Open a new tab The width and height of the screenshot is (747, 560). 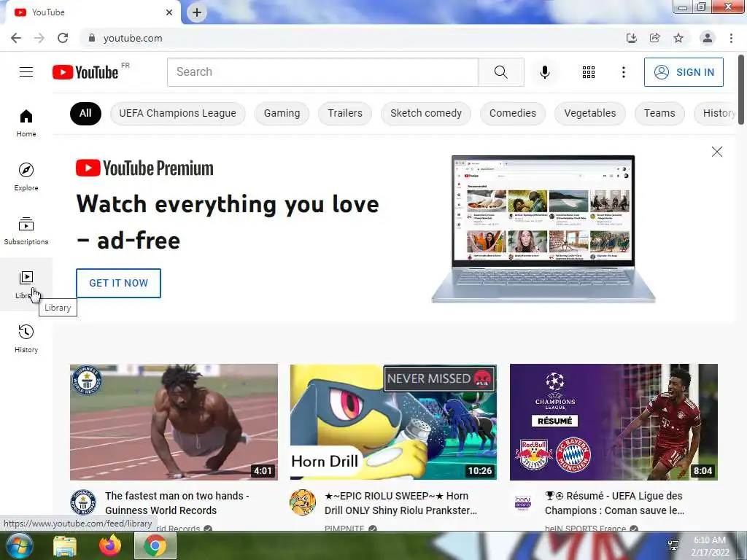[x=197, y=12]
